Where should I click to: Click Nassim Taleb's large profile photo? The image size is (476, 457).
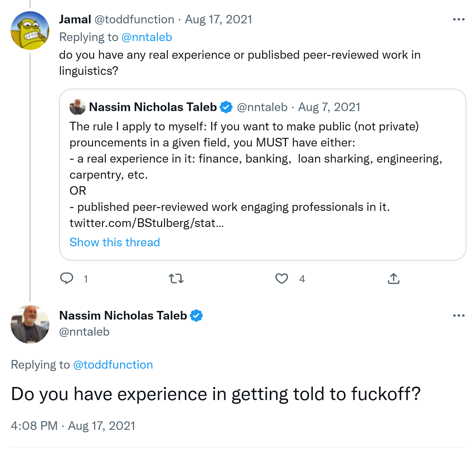tap(30, 324)
